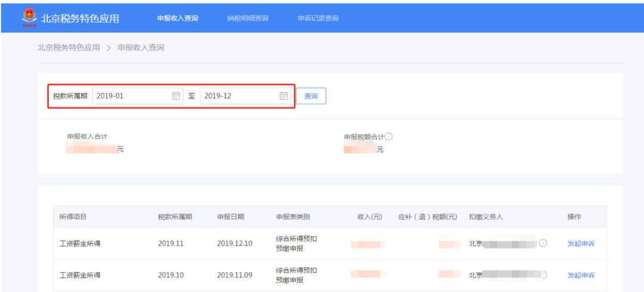644x292 pixels.
Task: Select the 2019.11 工资薪金所得 row
Action: tap(330, 244)
